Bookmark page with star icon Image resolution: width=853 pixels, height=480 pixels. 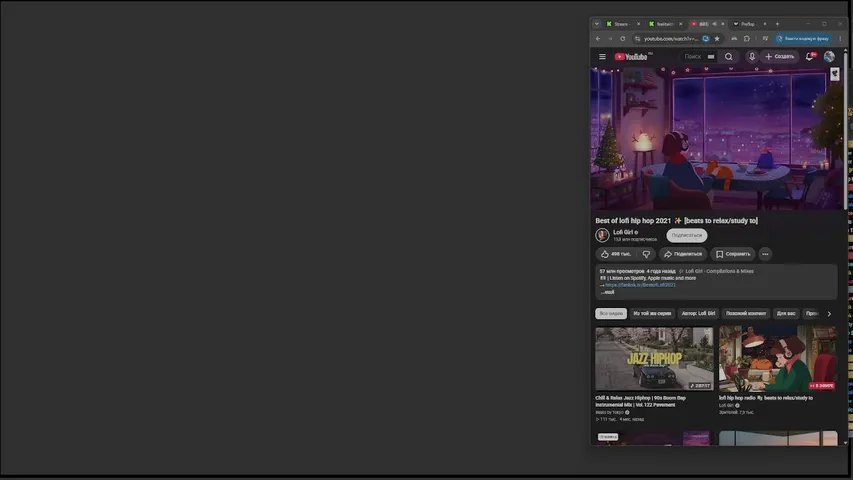tap(717, 39)
